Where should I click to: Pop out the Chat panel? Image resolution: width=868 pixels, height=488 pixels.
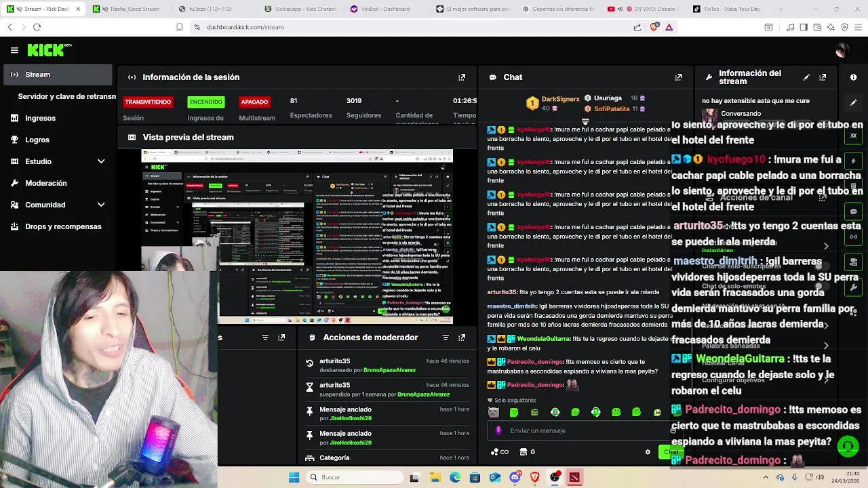tap(678, 77)
